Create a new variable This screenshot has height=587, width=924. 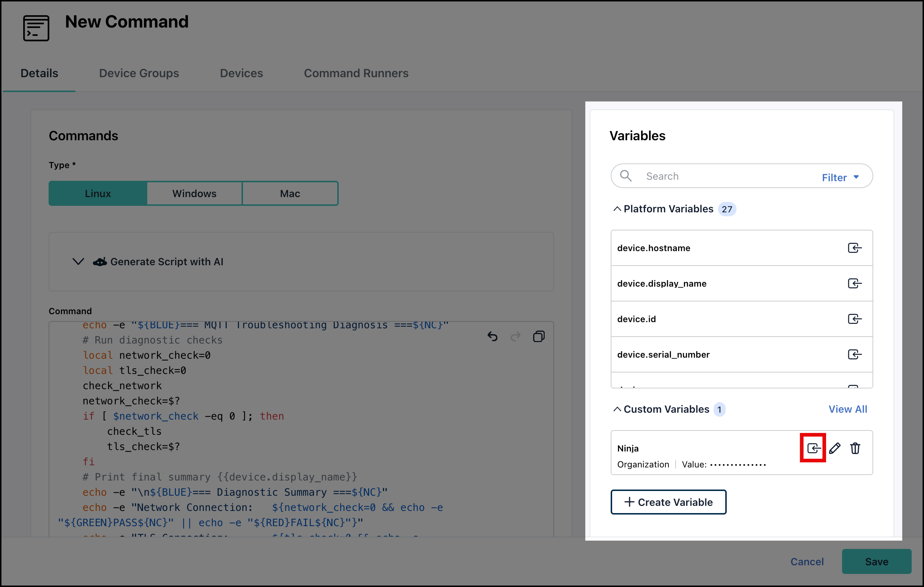point(668,502)
